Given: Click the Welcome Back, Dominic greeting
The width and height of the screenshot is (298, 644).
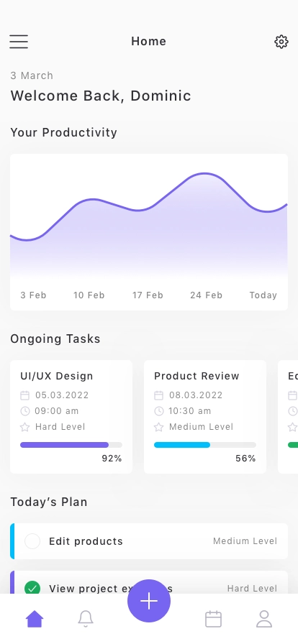Looking at the screenshot, I should tap(101, 96).
